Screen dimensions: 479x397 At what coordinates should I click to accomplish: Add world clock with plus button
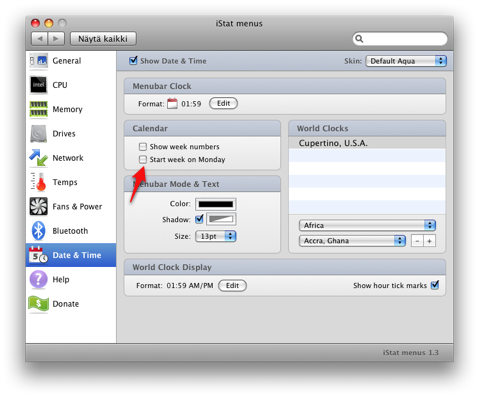click(x=429, y=241)
